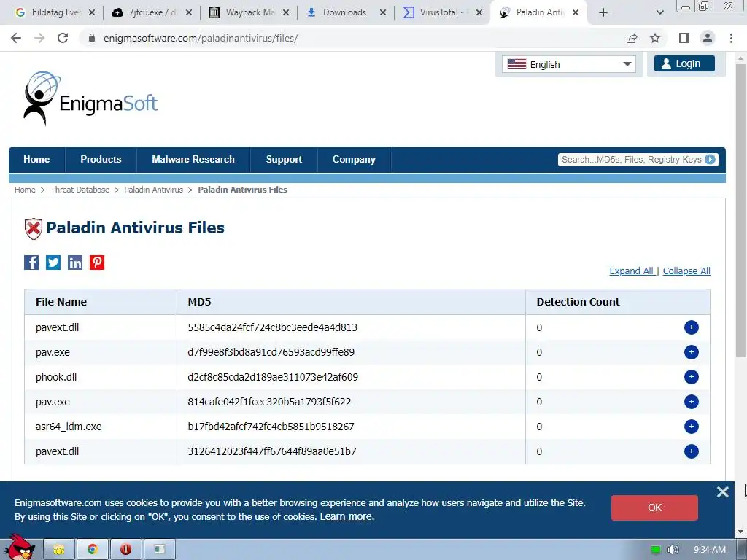Image resolution: width=747 pixels, height=560 pixels.
Task: Open the Malware Research menu
Action: (x=193, y=160)
